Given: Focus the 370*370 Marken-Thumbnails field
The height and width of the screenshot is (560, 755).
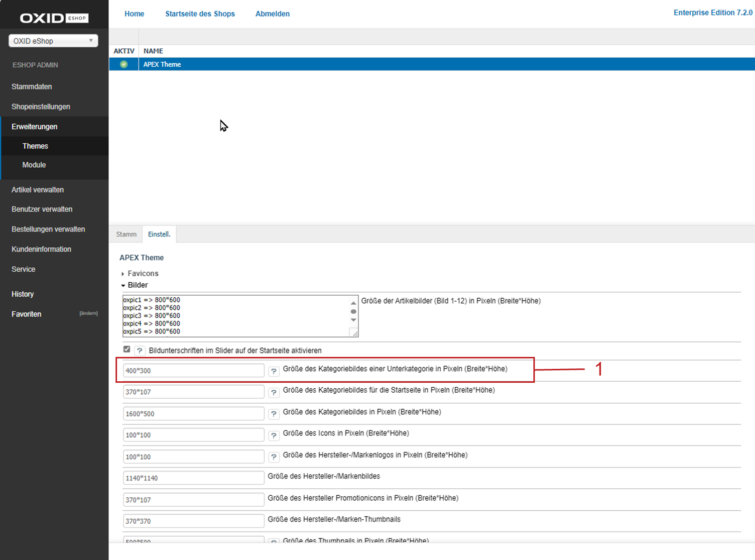Looking at the screenshot, I should 194,521.
